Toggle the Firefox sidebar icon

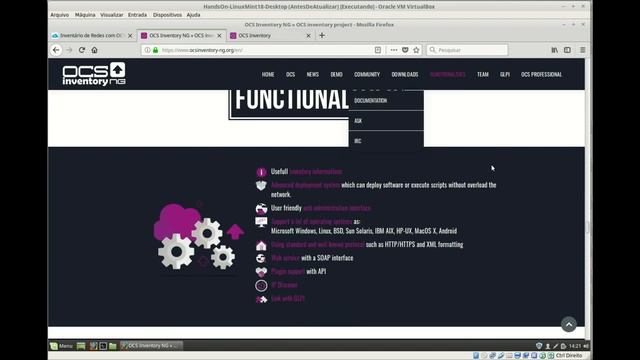[x=567, y=50]
